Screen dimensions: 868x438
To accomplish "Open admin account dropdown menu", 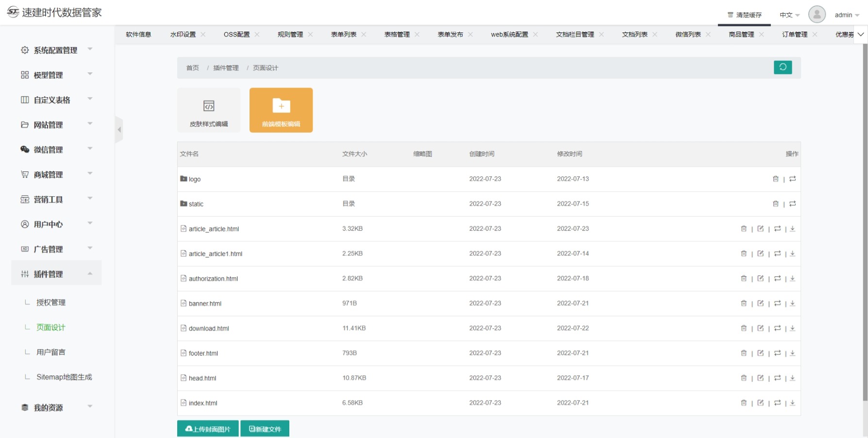I will pyautogui.click(x=847, y=15).
